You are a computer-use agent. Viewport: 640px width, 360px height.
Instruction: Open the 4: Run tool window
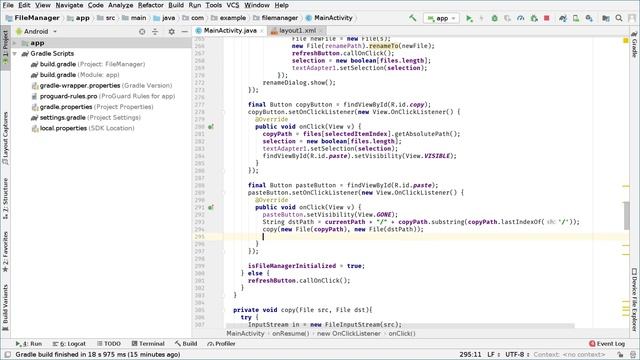(x=29, y=344)
